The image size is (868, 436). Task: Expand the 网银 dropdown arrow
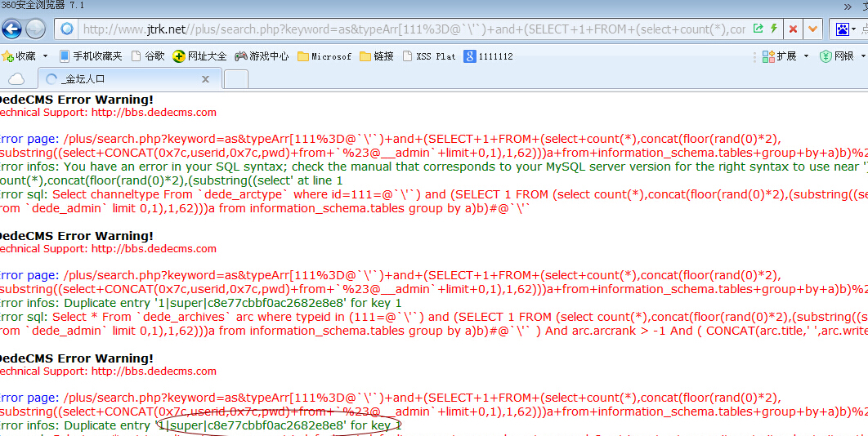pyautogui.click(x=864, y=56)
